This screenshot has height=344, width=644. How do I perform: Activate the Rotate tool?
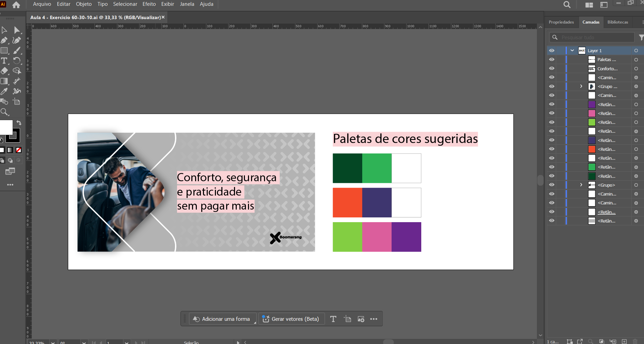(17, 61)
